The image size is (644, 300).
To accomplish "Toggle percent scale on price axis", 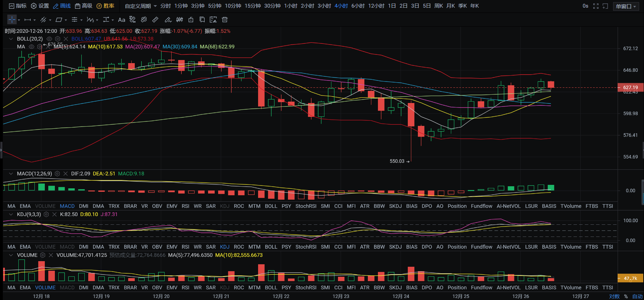I will [626, 296].
